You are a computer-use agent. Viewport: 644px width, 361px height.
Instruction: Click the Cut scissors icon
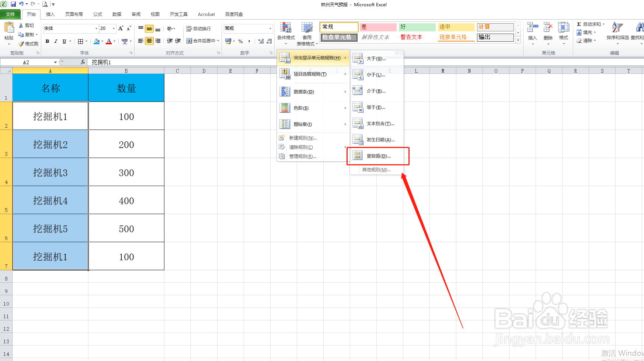21,25
